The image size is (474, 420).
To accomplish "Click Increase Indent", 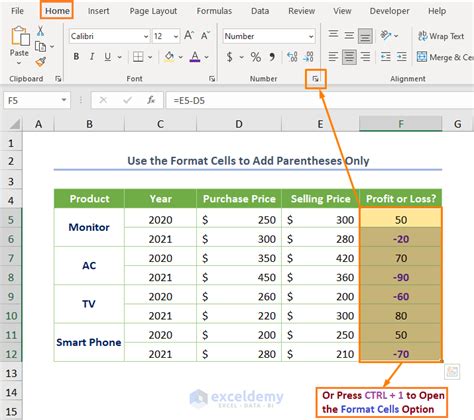I will point(402,57).
